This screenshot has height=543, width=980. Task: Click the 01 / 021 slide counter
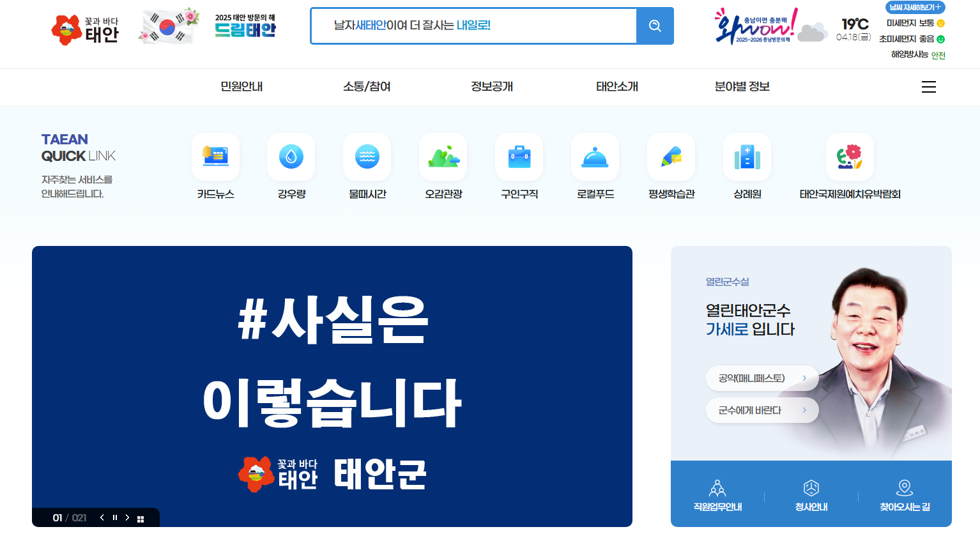click(x=70, y=517)
